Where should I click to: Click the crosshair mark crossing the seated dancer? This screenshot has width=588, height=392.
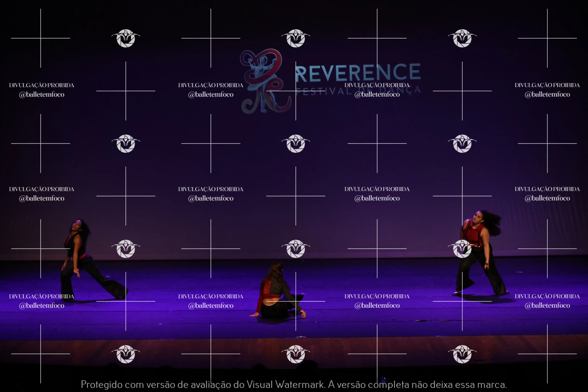[x=296, y=301]
